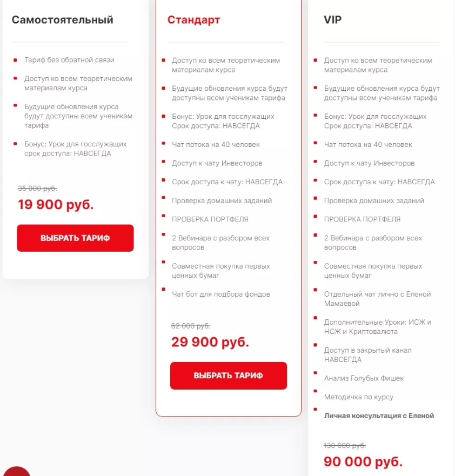Click the crossed-out 62 000 руб. price
455x476 pixels.
190,326
